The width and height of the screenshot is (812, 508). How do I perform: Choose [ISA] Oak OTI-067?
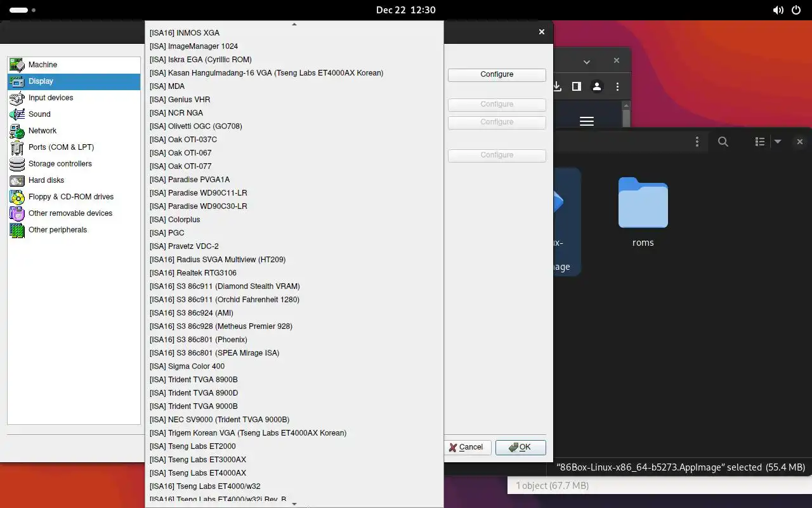coord(294,153)
